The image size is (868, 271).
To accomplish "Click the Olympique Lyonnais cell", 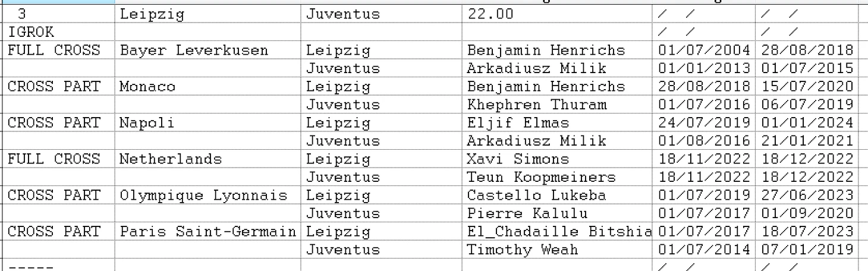I will (x=207, y=195).
